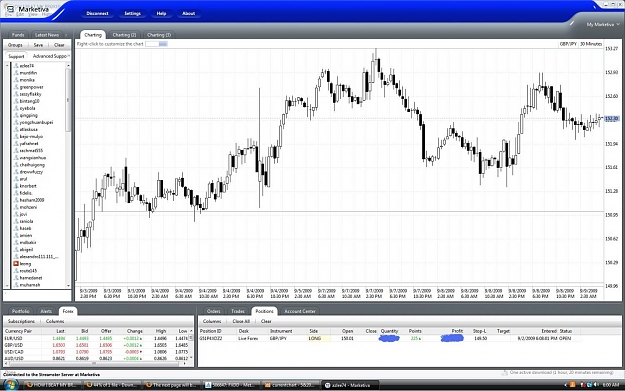Click user icon beside qingping
Image resolution: width=625 pixels, height=391 pixels.
click(16, 115)
